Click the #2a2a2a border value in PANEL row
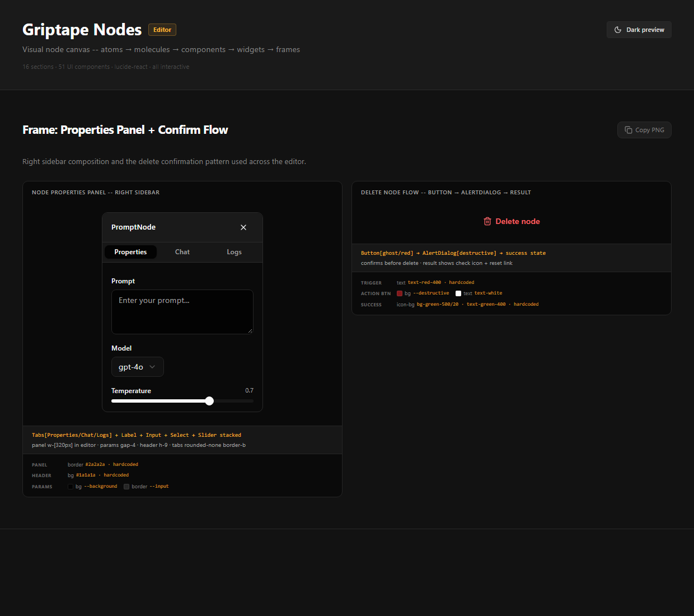Viewport: 694px width, 616px height. 95,464
